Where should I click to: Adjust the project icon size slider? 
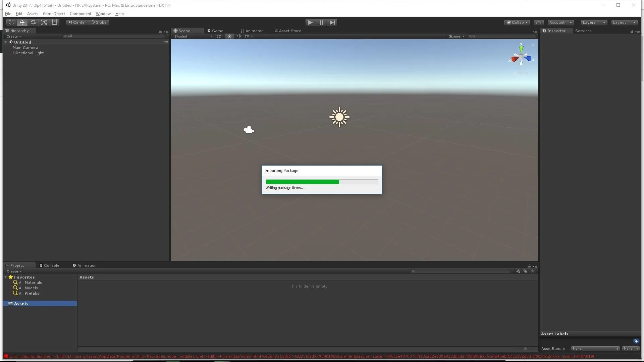pyautogui.click(x=525, y=349)
